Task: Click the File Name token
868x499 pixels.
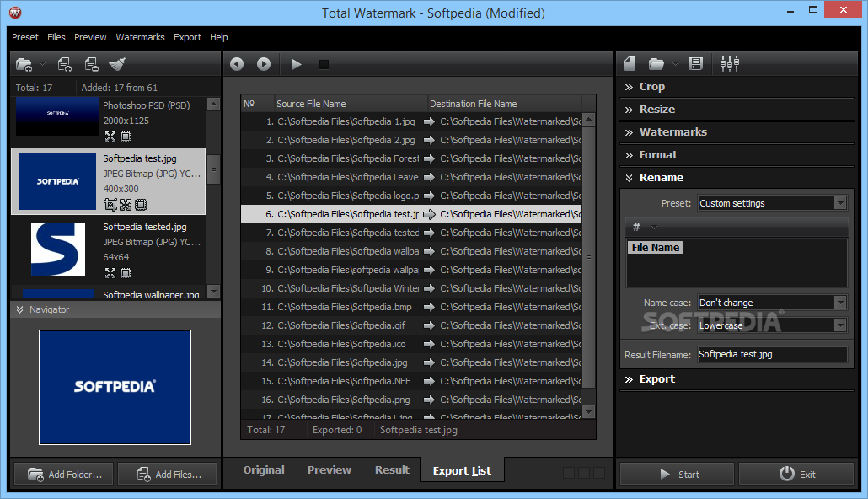Action: tap(656, 248)
